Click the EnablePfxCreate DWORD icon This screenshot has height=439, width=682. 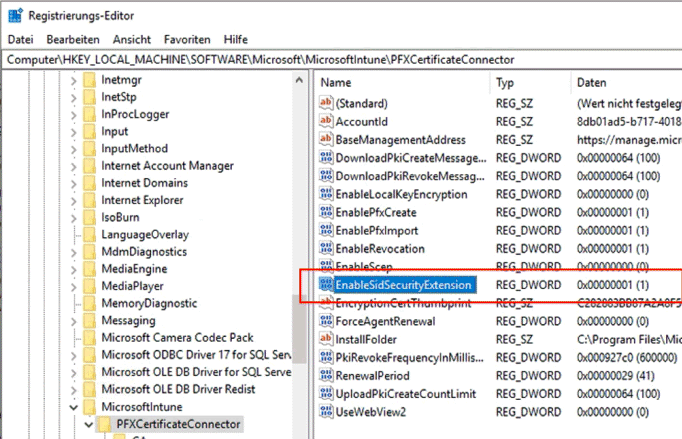pos(326,212)
